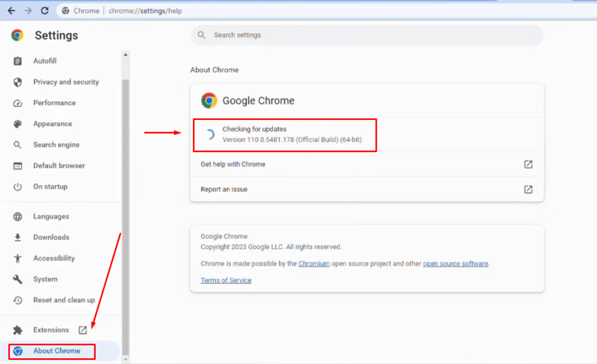Open Report an issue
This screenshot has height=364, width=597.
click(x=367, y=189)
